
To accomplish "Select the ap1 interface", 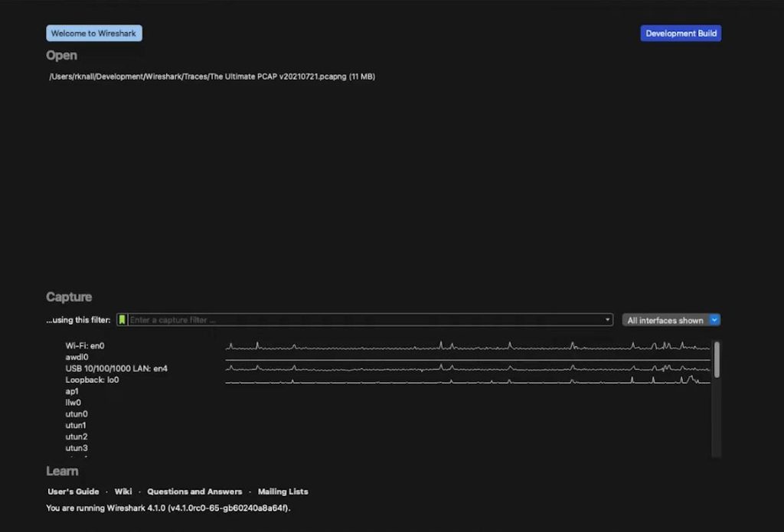I will (x=71, y=391).
